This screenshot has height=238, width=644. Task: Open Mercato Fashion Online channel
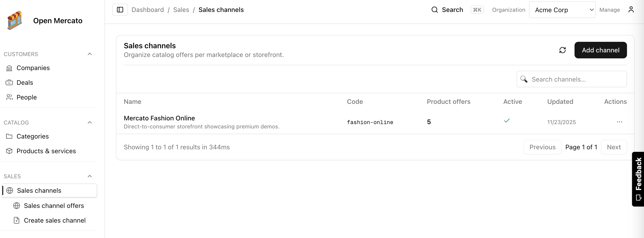(x=159, y=118)
